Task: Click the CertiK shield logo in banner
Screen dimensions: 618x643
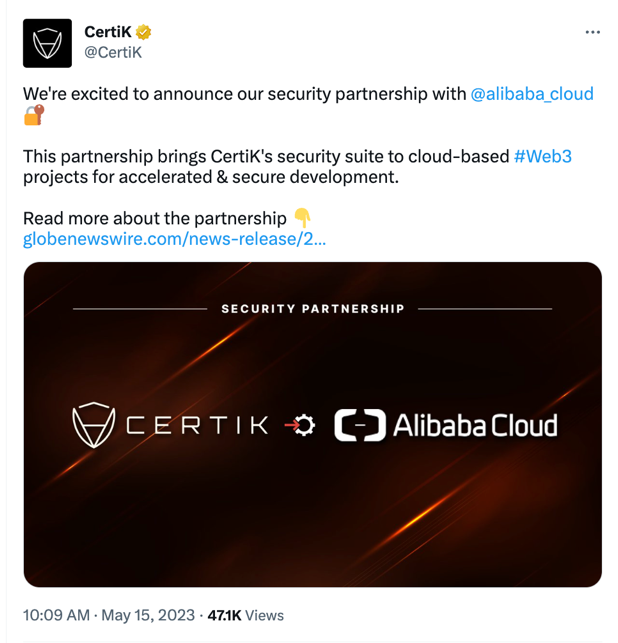Action: click(94, 425)
